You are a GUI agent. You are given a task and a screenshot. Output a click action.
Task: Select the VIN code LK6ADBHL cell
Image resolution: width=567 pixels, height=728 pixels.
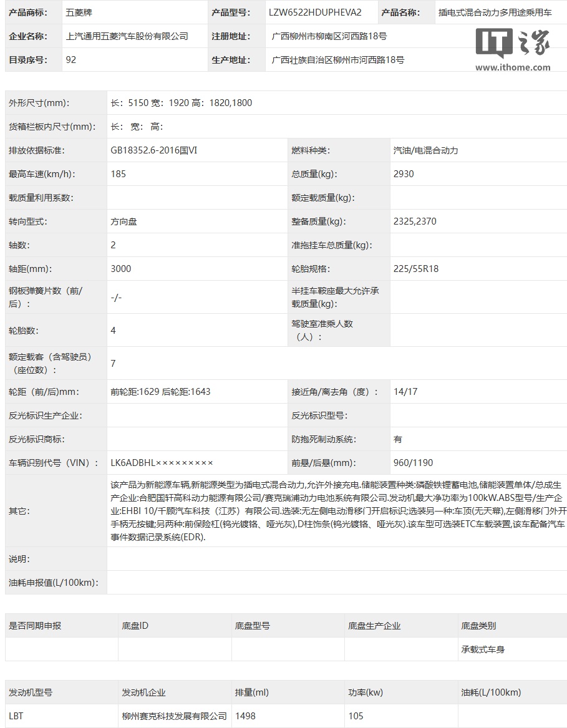[197, 463]
